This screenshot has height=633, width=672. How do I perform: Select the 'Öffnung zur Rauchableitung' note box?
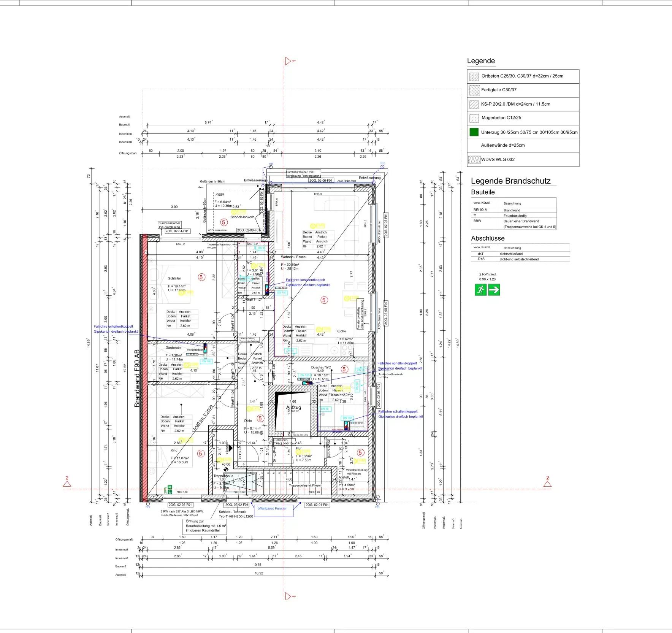pyautogui.click(x=205, y=526)
